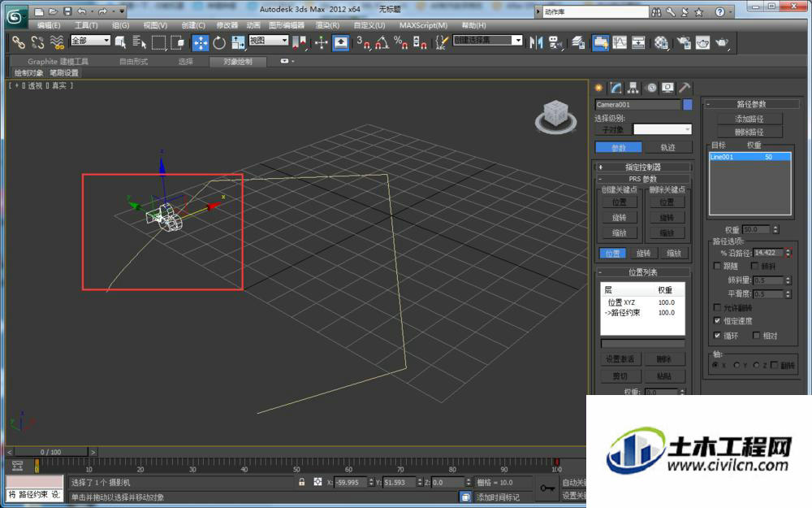This screenshot has width=812, height=508.
Task: Click the Camera001 object color swatch
Action: point(687,105)
